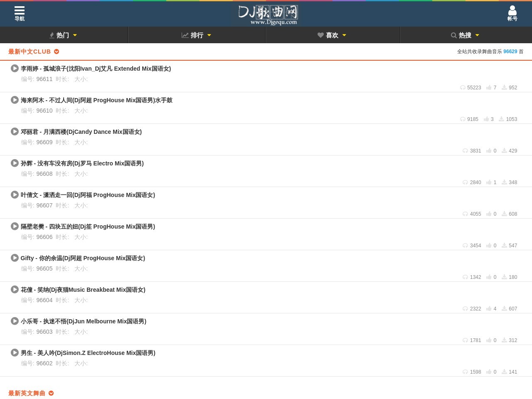
Task: Click download icon for song 96605
Action: [x=504, y=277]
